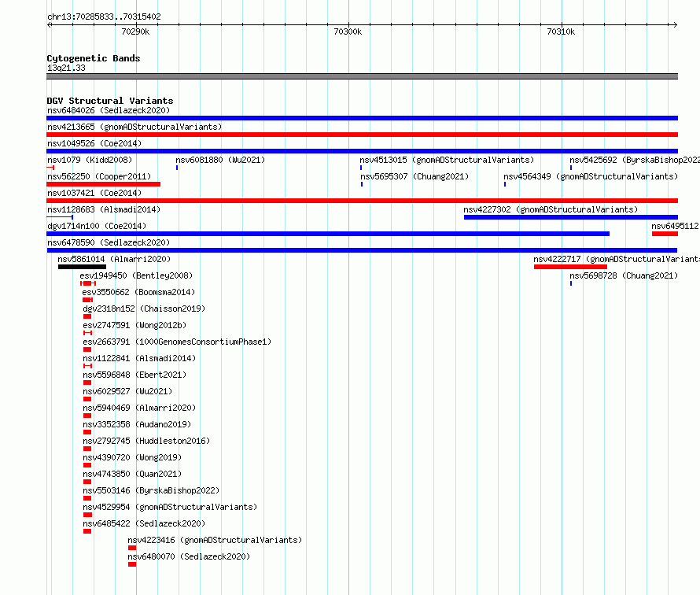
Task: Click the nsv1037421 (Coe2014) label
Action: coord(94,193)
